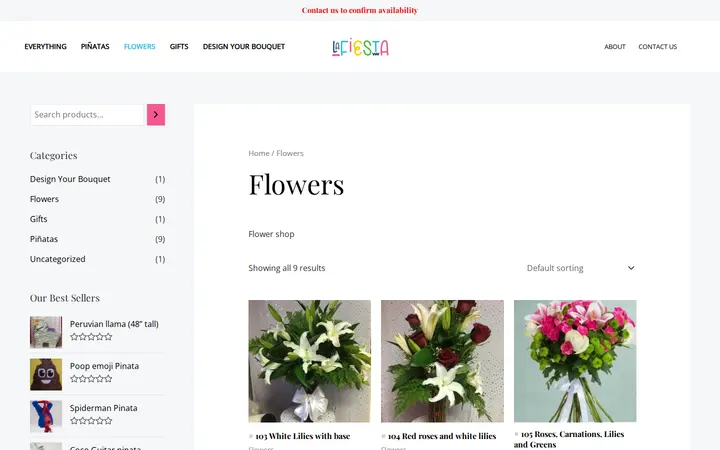Submit the product search arrow button
Screen dimensions: 720x450
[x=156, y=115]
